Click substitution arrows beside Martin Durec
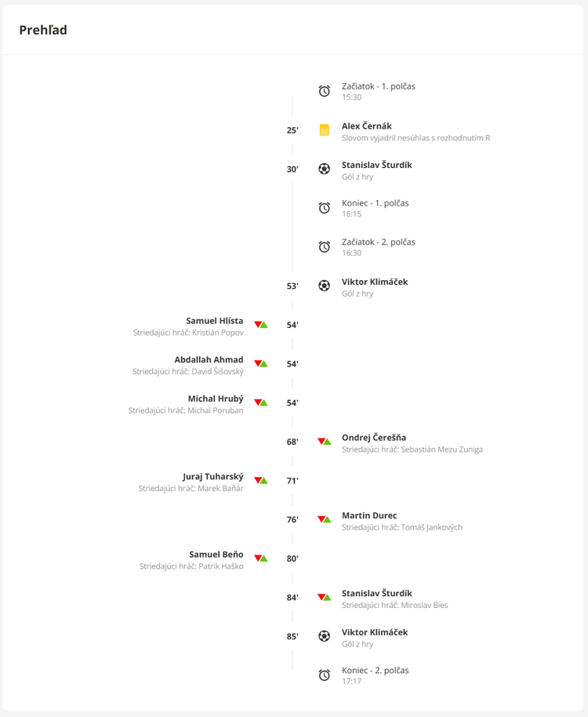Screen dimensions: 588x717 point(324,519)
